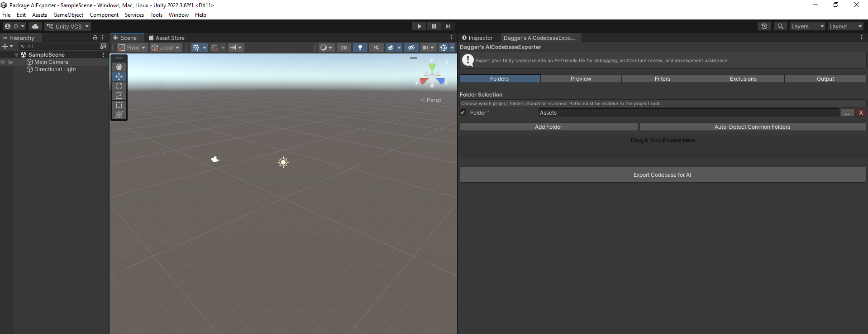Select the Scale tool in Scene

(x=119, y=96)
